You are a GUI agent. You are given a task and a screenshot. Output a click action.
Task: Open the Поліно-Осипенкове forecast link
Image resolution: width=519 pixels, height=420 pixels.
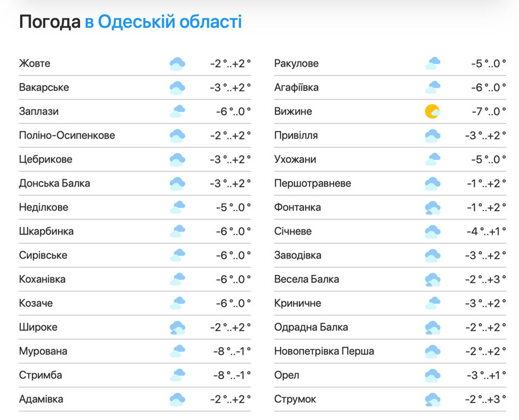click(67, 136)
